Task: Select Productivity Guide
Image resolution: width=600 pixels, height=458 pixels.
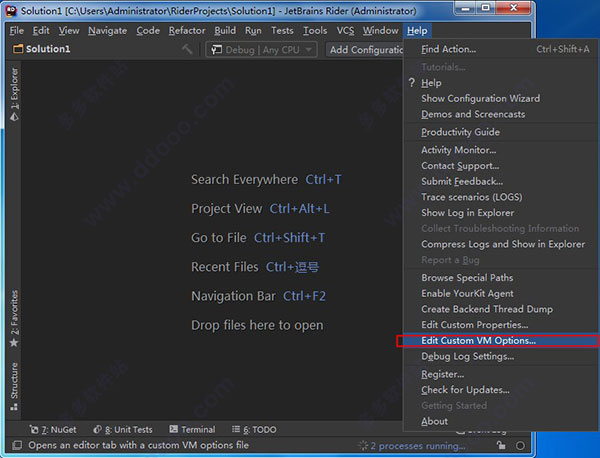Action: point(501,132)
